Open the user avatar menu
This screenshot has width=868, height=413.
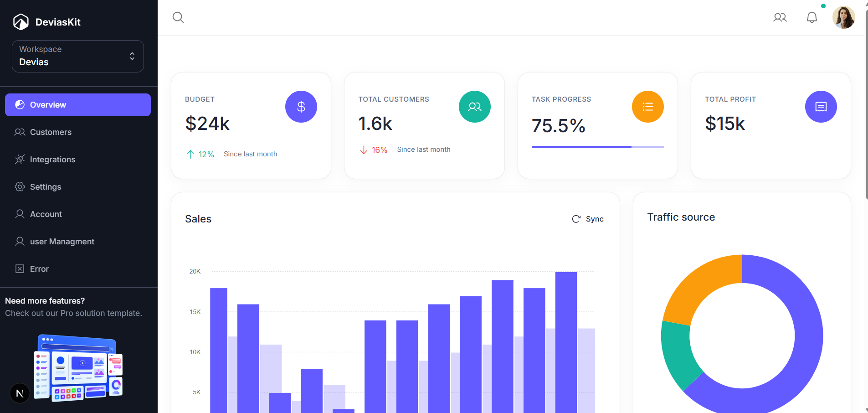[843, 17]
